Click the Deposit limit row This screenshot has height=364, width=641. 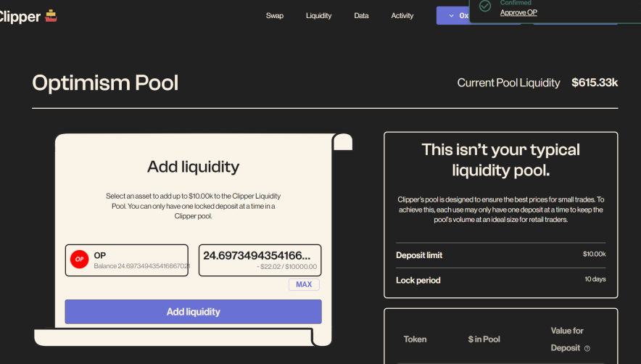point(500,255)
